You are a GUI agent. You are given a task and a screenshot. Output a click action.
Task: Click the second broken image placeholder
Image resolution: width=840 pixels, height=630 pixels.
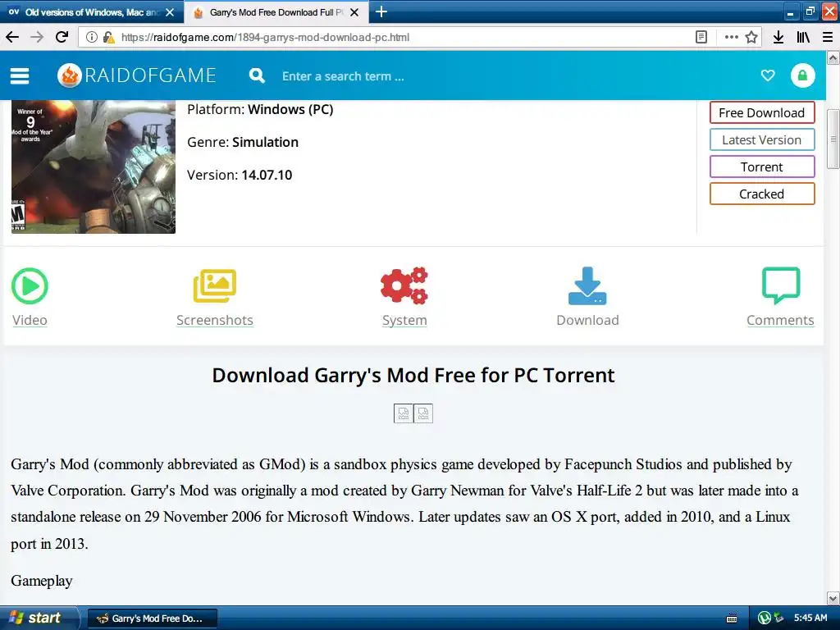(423, 413)
